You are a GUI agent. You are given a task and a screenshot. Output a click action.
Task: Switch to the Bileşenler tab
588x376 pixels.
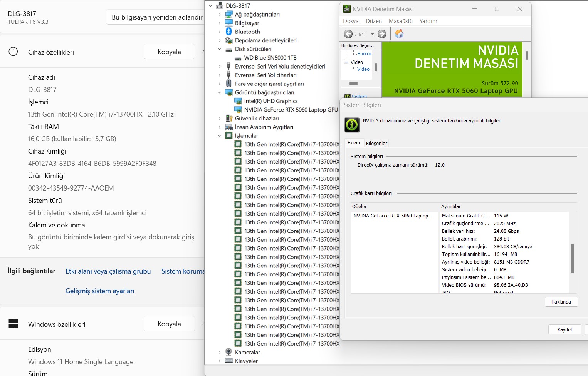pyautogui.click(x=376, y=143)
